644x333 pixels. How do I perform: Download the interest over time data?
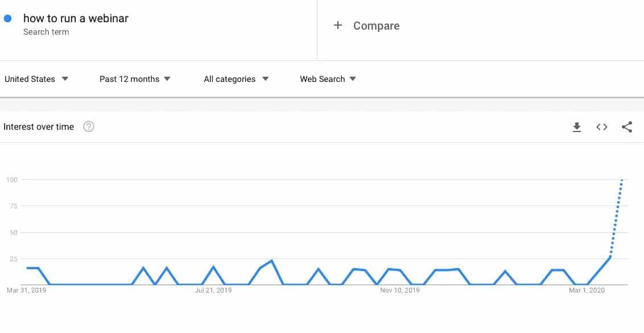point(577,127)
